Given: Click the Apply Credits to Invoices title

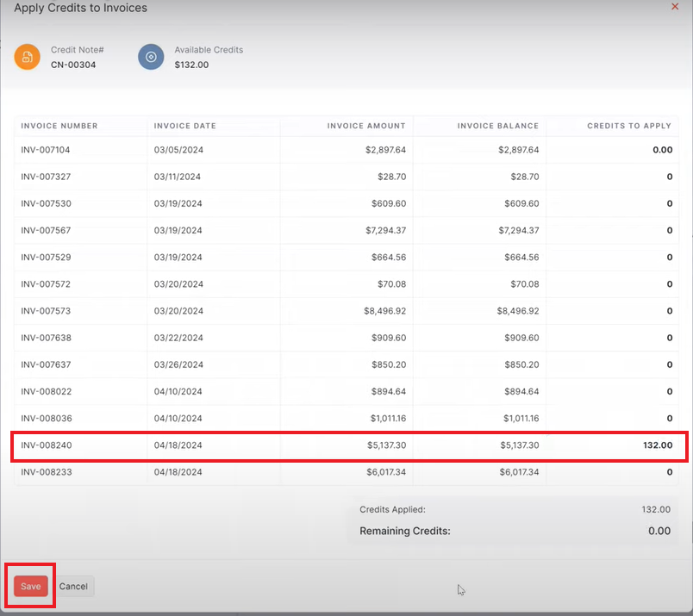Looking at the screenshot, I should pos(80,8).
